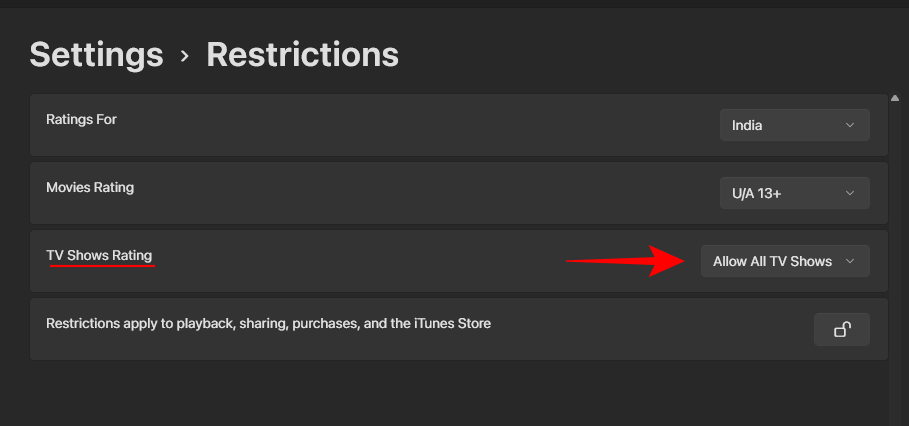
Task: Click the chevron arrow beside India
Action: pyautogui.click(x=850, y=125)
